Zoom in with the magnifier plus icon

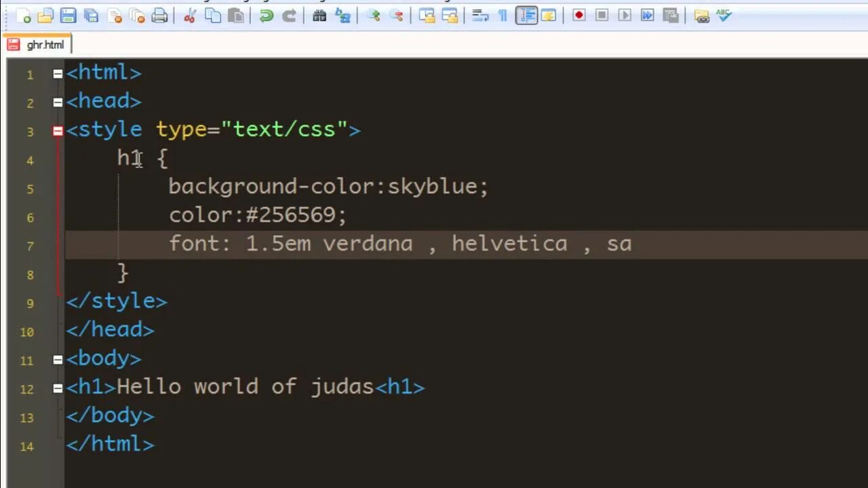373,16
